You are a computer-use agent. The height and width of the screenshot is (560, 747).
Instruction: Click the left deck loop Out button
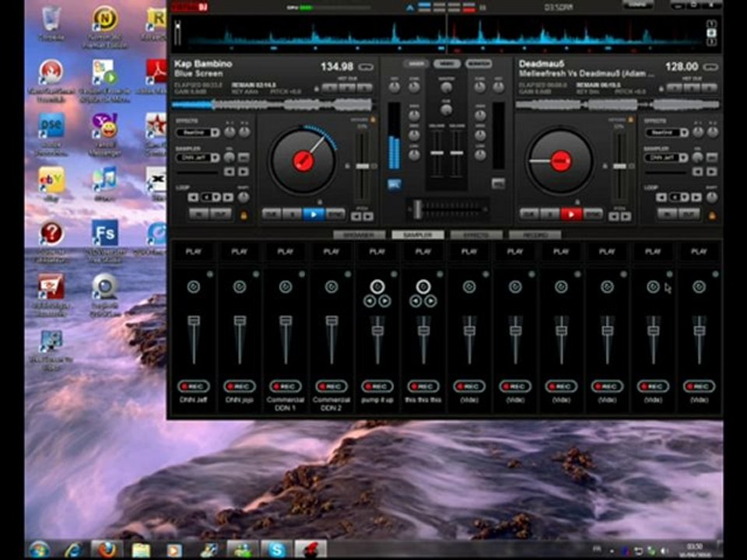[221, 215]
